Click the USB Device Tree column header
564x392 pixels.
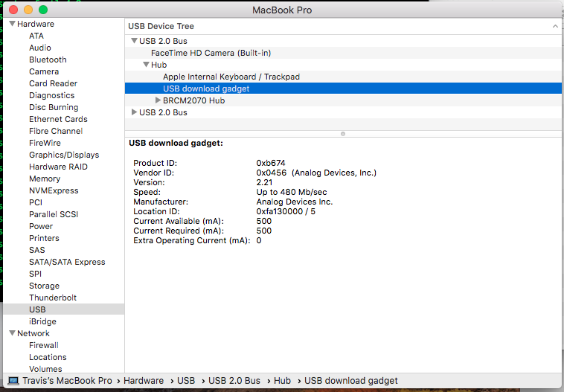point(161,26)
